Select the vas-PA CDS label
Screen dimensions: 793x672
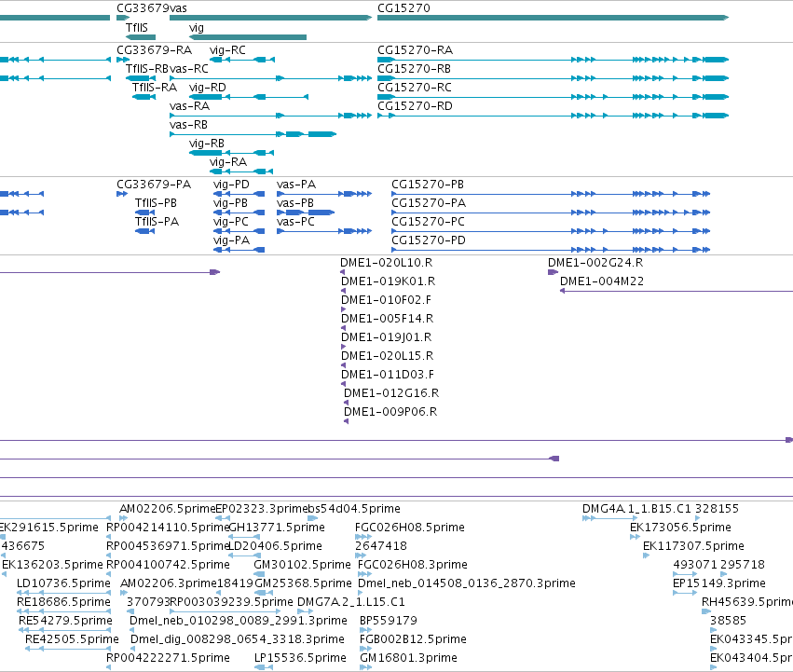[x=296, y=185]
